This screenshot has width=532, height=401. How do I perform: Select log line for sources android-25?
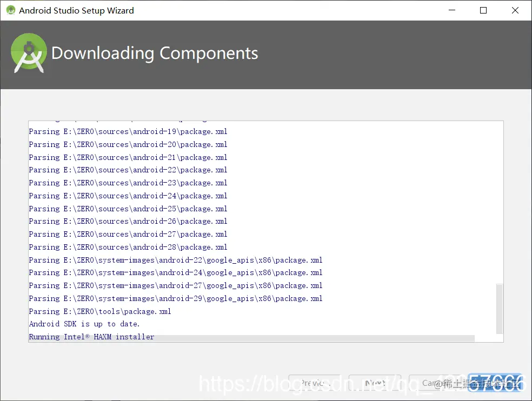(128, 209)
